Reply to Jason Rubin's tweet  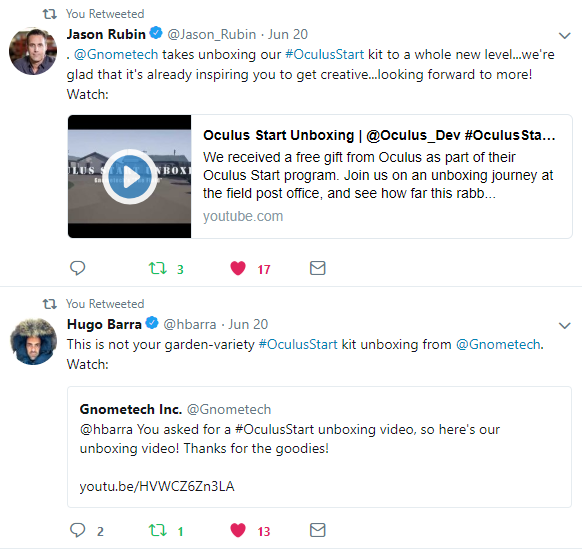(x=78, y=268)
